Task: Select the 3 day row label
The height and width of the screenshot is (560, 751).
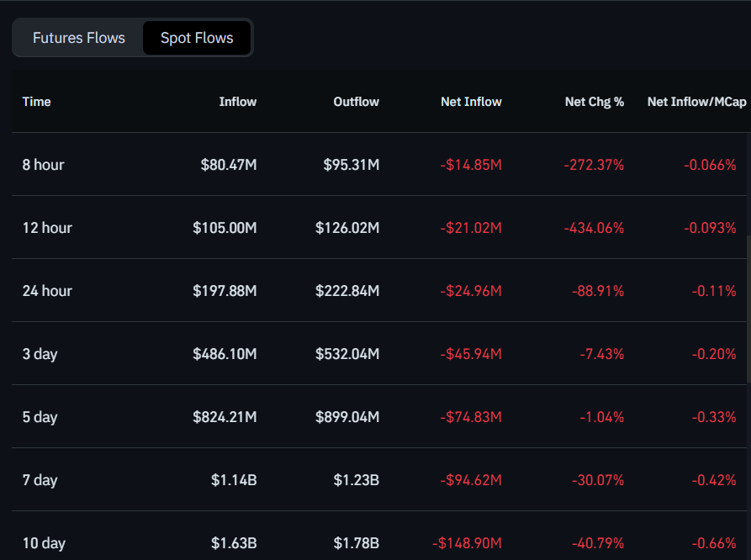Action: pos(40,354)
